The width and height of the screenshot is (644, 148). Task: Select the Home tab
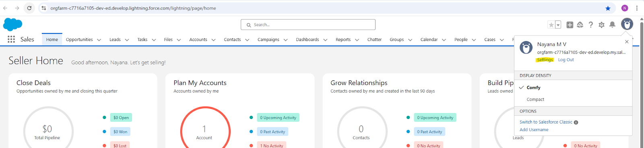point(52,39)
